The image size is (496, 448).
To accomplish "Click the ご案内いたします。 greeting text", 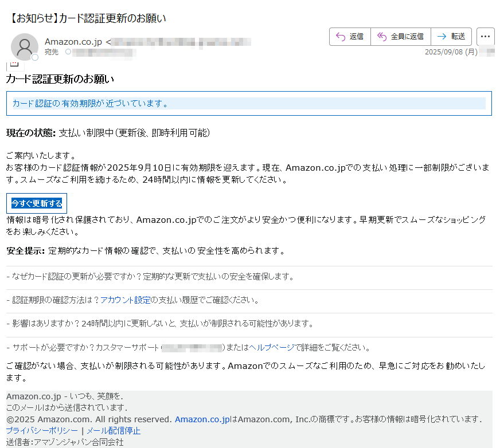I will point(41,155).
